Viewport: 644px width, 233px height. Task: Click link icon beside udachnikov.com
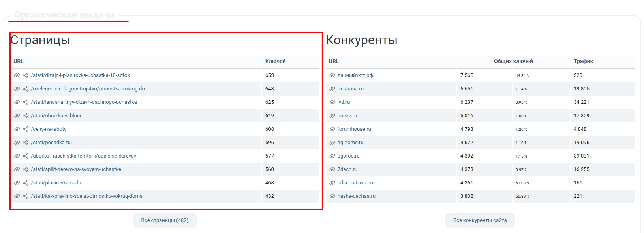coord(332,183)
